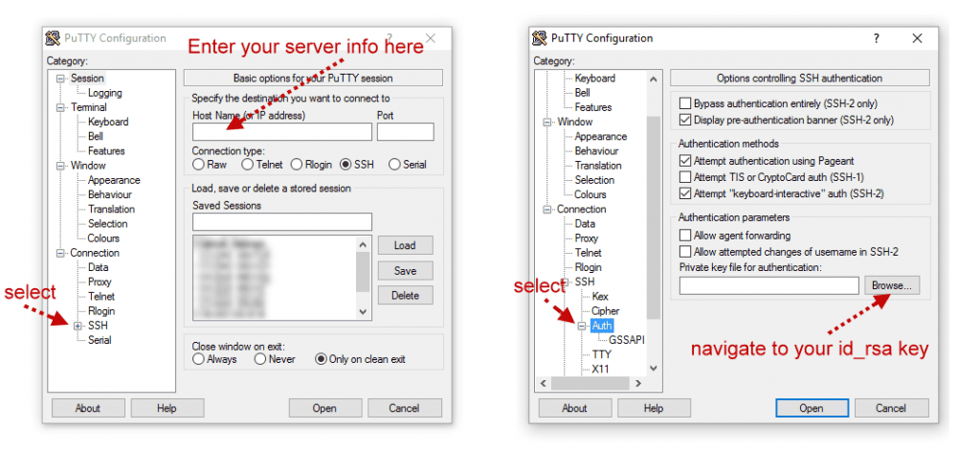Select SSH connection type radio
This screenshot has height=452, width=980.
[345, 165]
